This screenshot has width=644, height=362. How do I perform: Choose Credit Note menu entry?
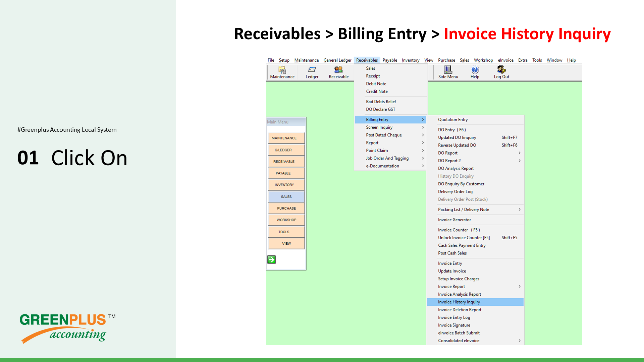[x=390, y=92]
